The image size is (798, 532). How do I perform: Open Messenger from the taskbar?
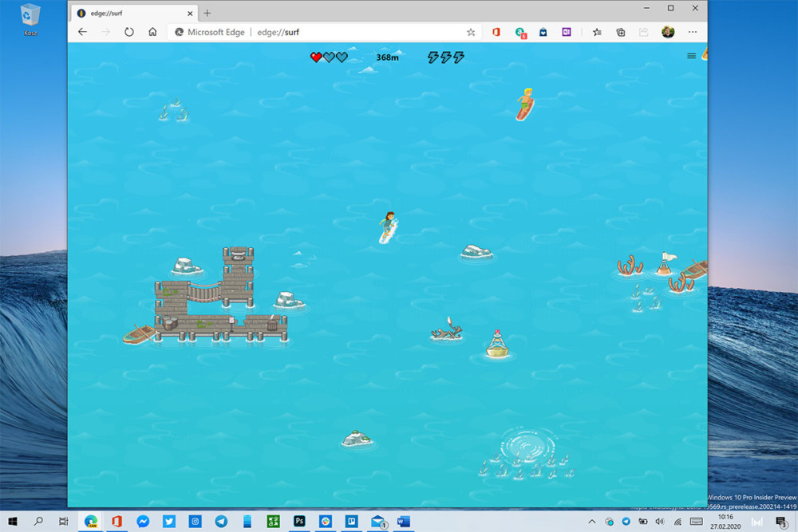pos(143,522)
